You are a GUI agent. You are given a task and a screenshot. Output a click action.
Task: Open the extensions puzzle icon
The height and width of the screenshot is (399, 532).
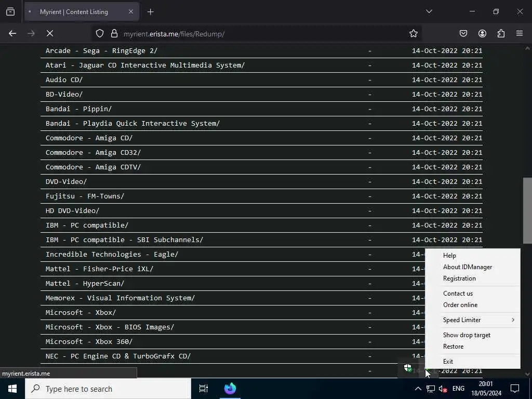click(x=501, y=34)
